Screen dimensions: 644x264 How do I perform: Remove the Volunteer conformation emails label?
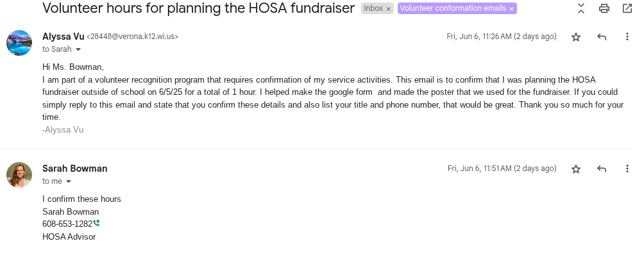tap(511, 9)
